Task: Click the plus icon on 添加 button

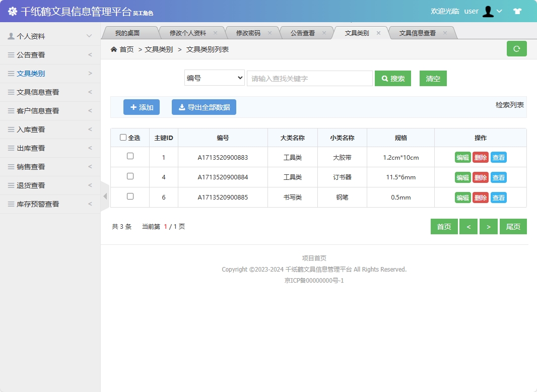Action: (132, 107)
